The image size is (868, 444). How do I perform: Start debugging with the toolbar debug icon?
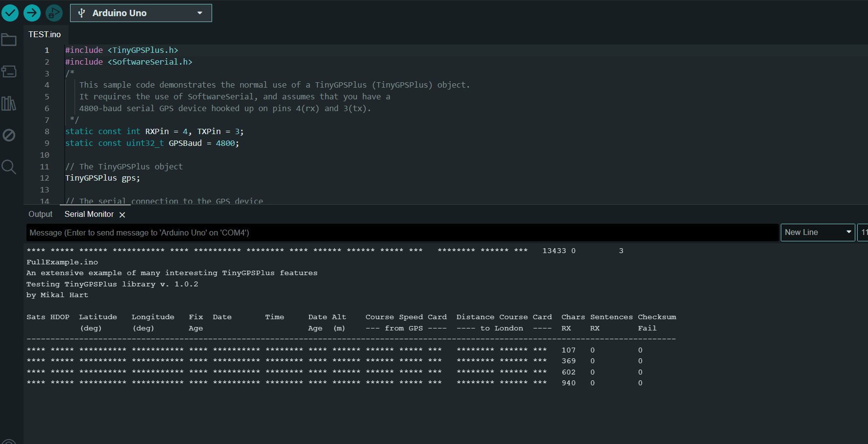pos(54,13)
